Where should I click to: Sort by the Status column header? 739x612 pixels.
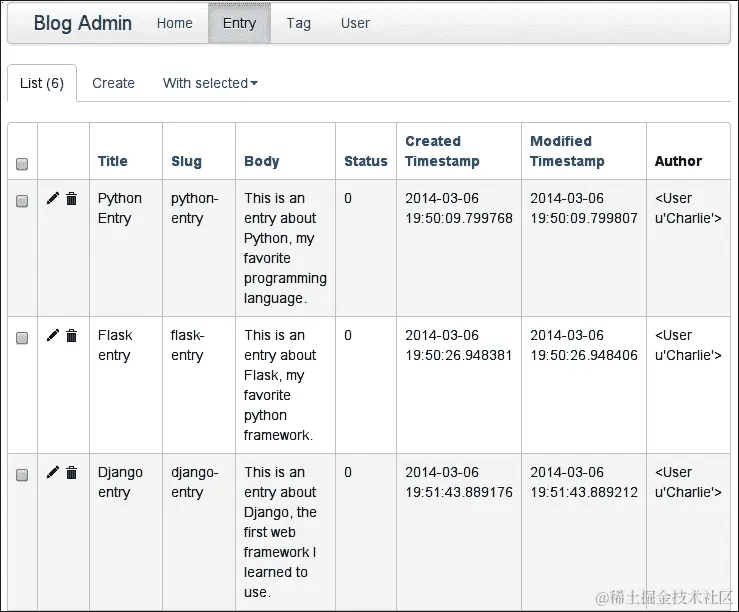pos(366,161)
